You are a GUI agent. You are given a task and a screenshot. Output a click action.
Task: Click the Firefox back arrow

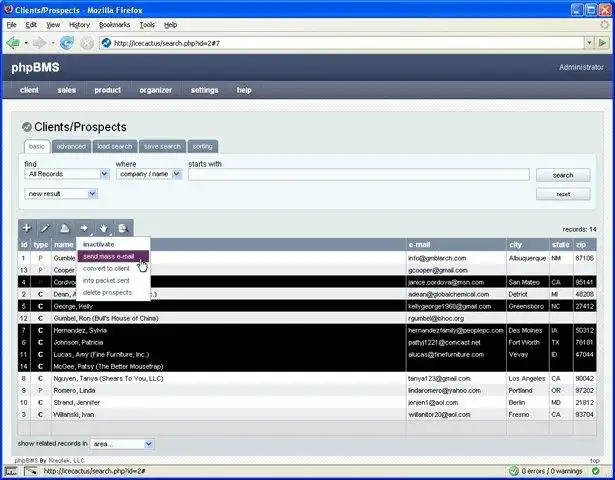13,43
